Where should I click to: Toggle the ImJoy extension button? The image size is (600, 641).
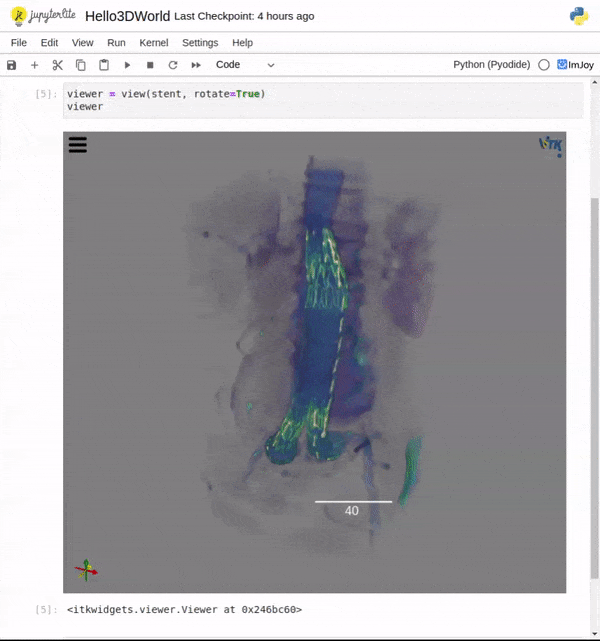(575, 65)
